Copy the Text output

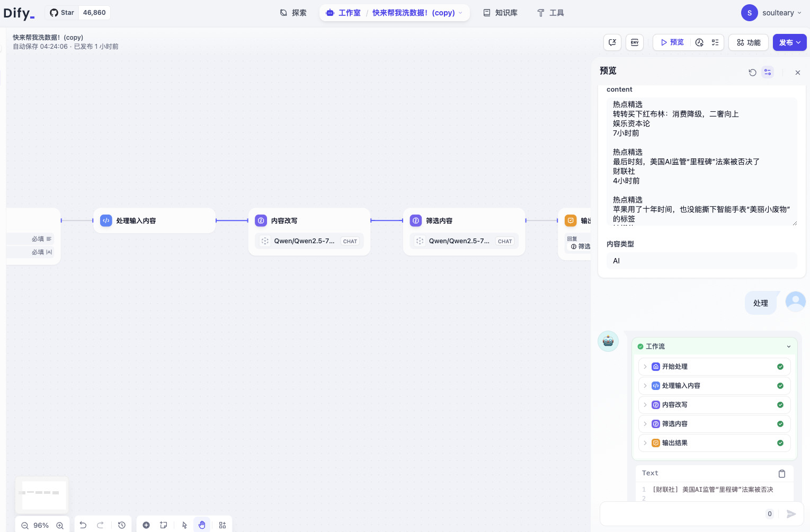[782, 474]
